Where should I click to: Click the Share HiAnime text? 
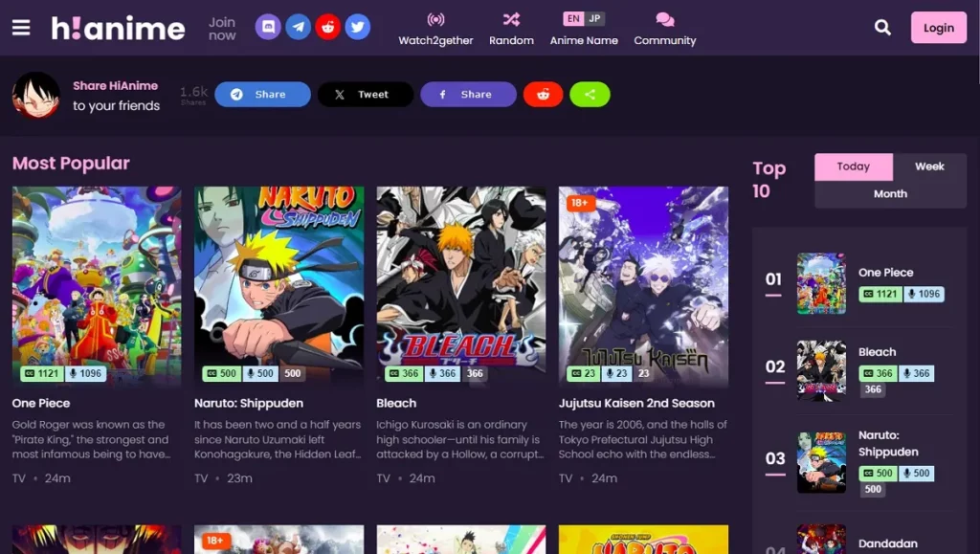click(x=116, y=85)
